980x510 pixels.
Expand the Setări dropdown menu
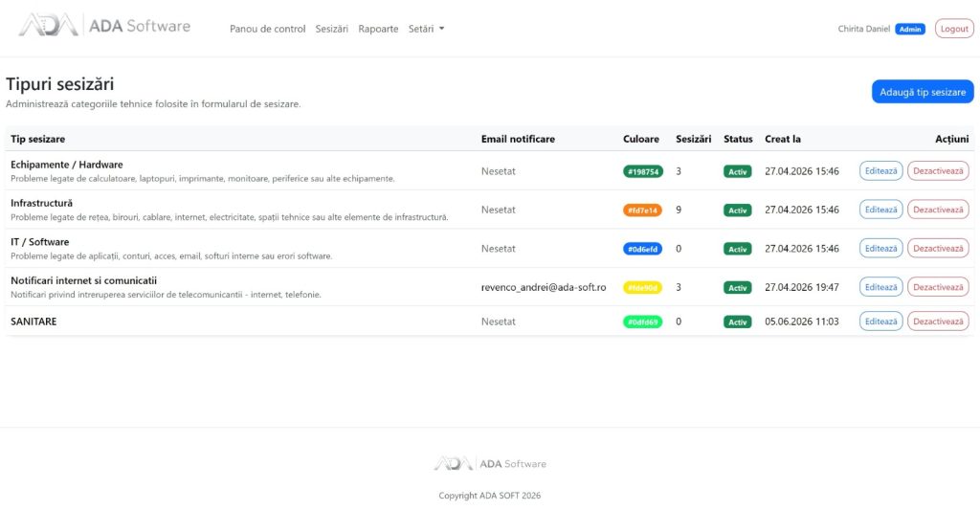click(426, 29)
